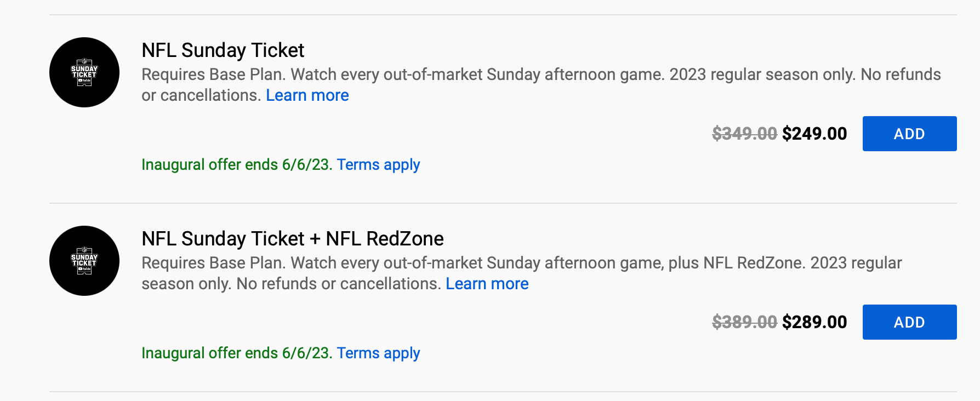Click the crossed-out $389.00 price

point(744,322)
